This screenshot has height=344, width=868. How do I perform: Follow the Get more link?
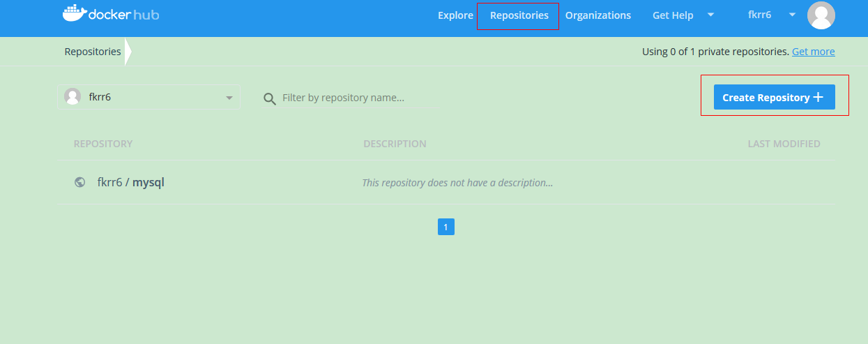click(x=813, y=52)
